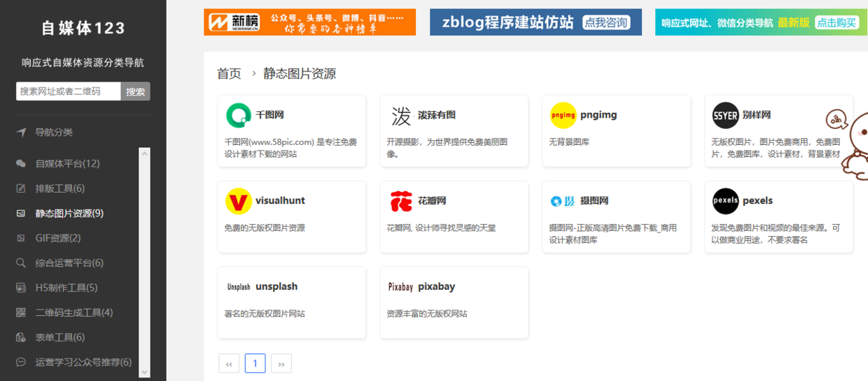Go to next page with » button

click(x=281, y=363)
